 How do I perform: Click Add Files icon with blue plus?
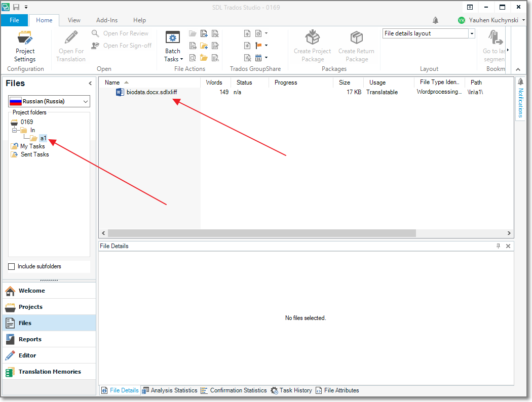(204, 33)
